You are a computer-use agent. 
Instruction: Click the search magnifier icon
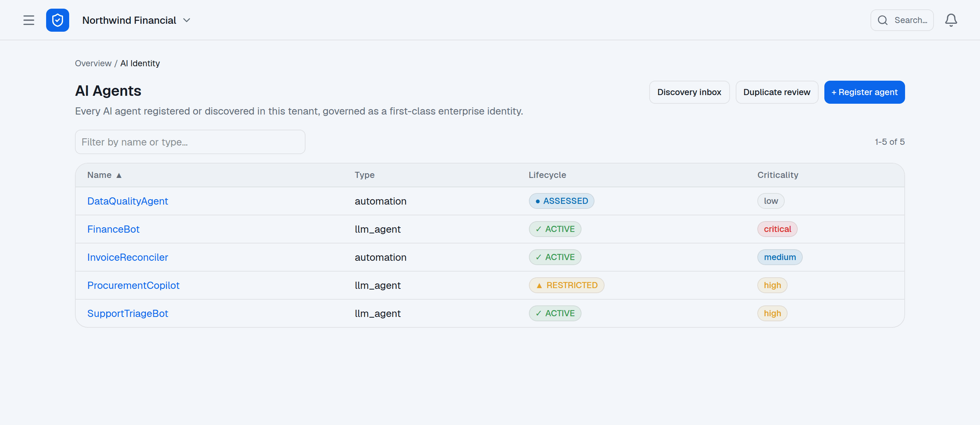(883, 20)
